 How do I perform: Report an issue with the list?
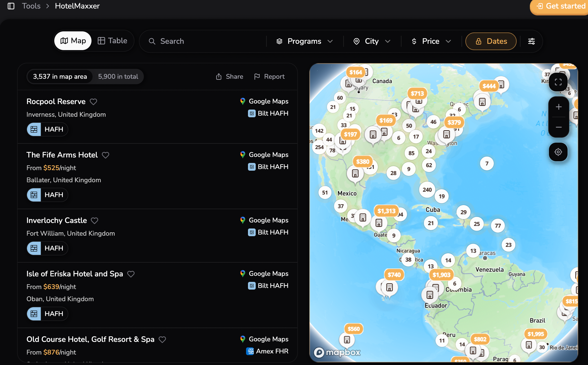point(269,77)
